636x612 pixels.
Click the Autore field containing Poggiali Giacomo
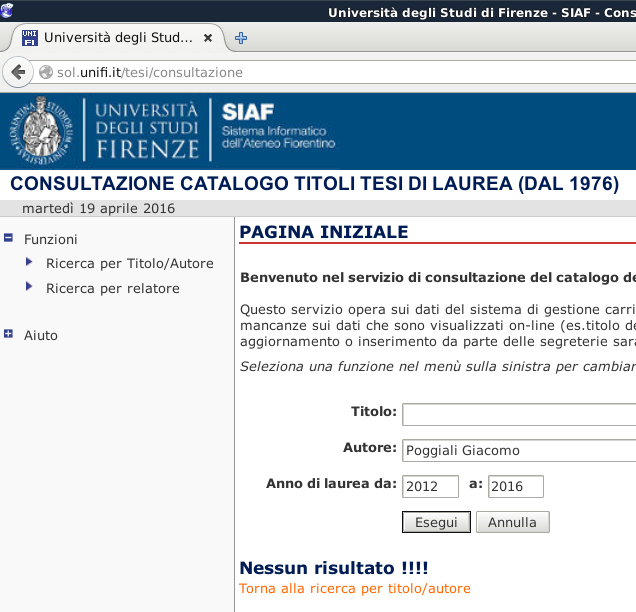pyautogui.click(x=518, y=450)
